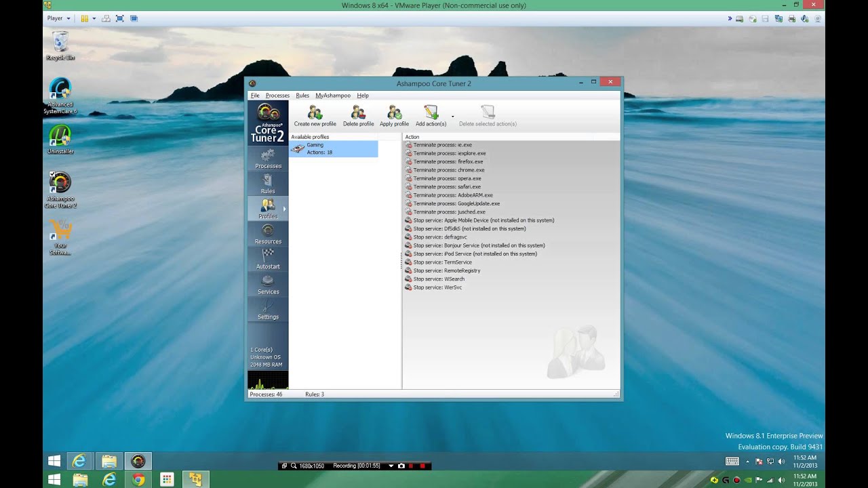The height and width of the screenshot is (488, 868).
Task: Open the Rules sidebar section
Action: pyautogui.click(x=268, y=184)
